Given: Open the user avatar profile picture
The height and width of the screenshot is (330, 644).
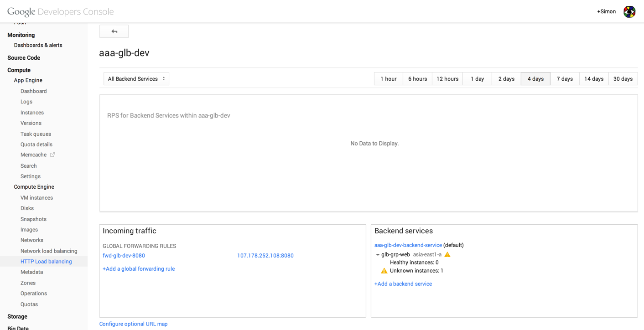Looking at the screenshot, I should point(629,12).
